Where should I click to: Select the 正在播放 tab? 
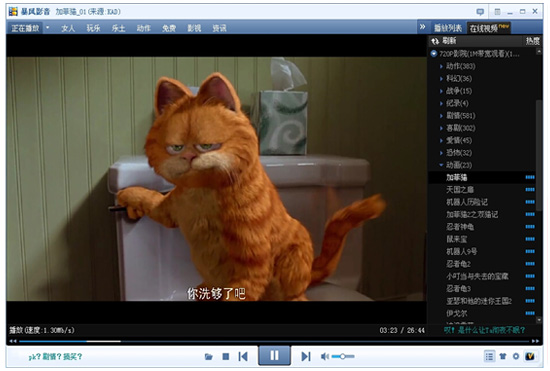(25, 28)
